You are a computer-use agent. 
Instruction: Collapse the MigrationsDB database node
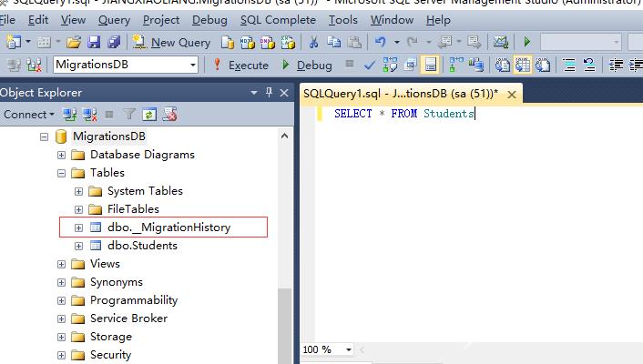(x=44, y=136)
